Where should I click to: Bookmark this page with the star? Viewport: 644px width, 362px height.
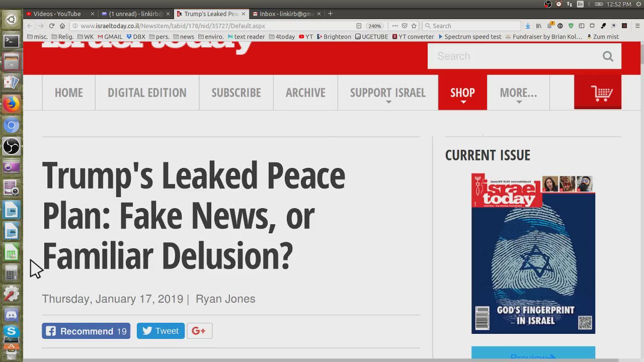414,26
